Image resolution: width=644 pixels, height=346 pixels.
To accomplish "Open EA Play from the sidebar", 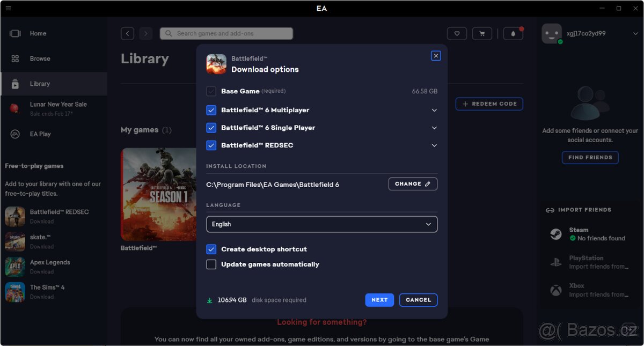I will pos(40,134).
